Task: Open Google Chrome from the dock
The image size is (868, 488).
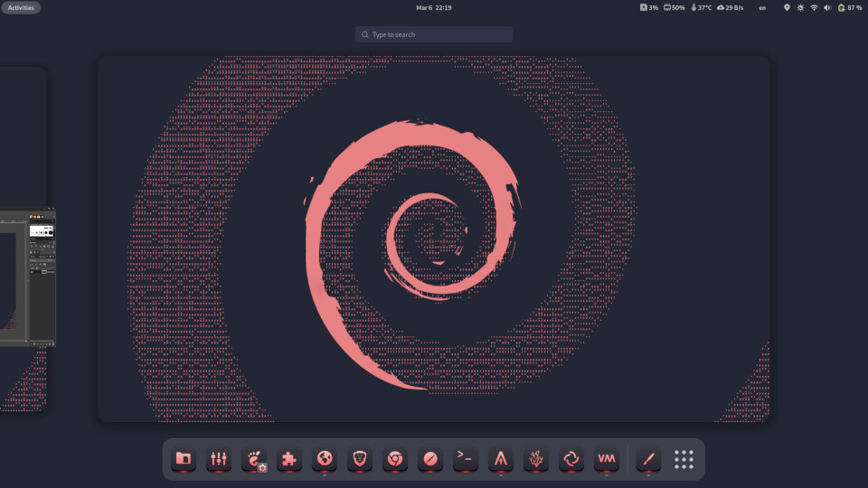Action: point(394,459)
